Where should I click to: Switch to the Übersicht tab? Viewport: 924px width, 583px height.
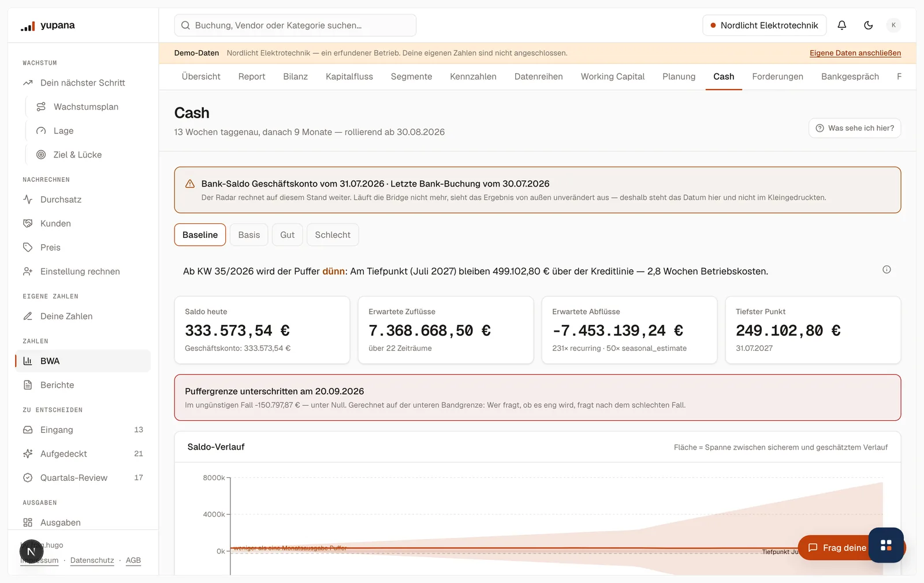coord(201,77)
